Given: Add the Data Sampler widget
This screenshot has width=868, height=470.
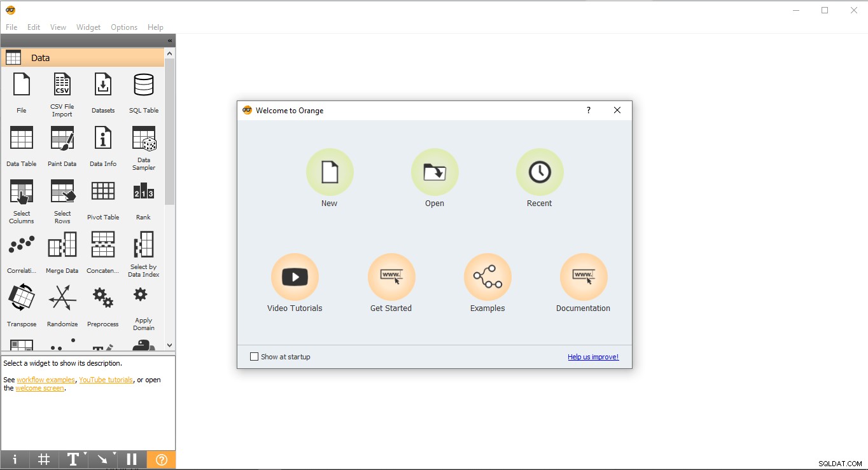Looking at the screenshot, I should [144, 138].
